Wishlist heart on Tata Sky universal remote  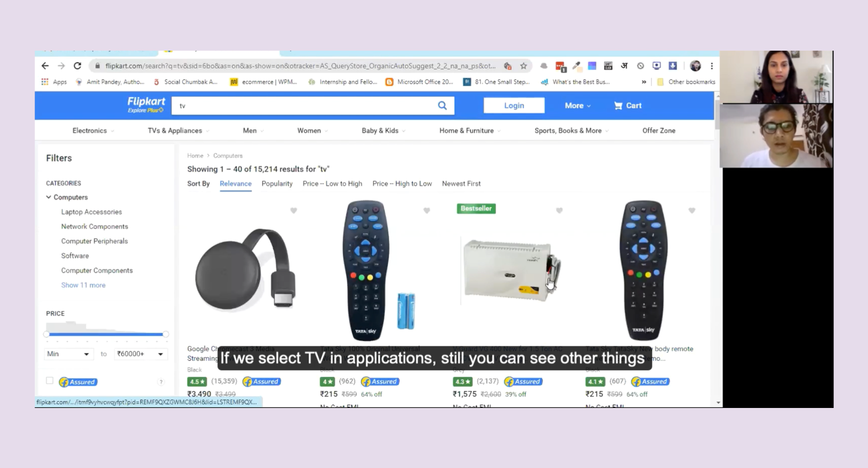point(426,211)
